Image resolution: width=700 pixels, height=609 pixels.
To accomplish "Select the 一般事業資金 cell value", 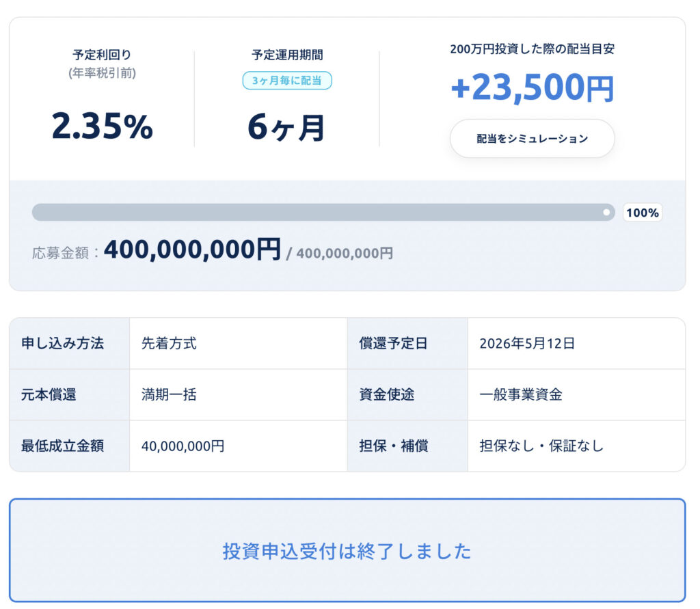I will pos(521,394).
